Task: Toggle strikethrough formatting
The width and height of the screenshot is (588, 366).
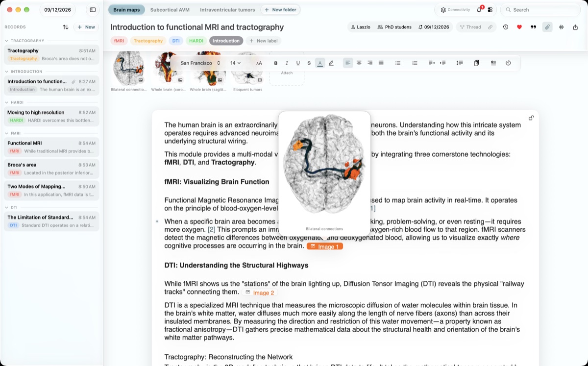Action: pyautogui.click(x=309, y=63)
